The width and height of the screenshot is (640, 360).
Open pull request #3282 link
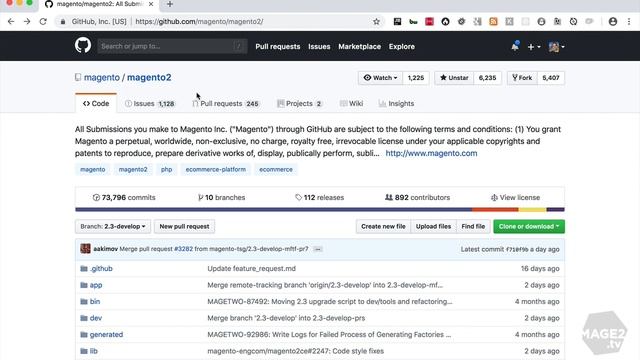pyautogui.click(x=183, y=249)
